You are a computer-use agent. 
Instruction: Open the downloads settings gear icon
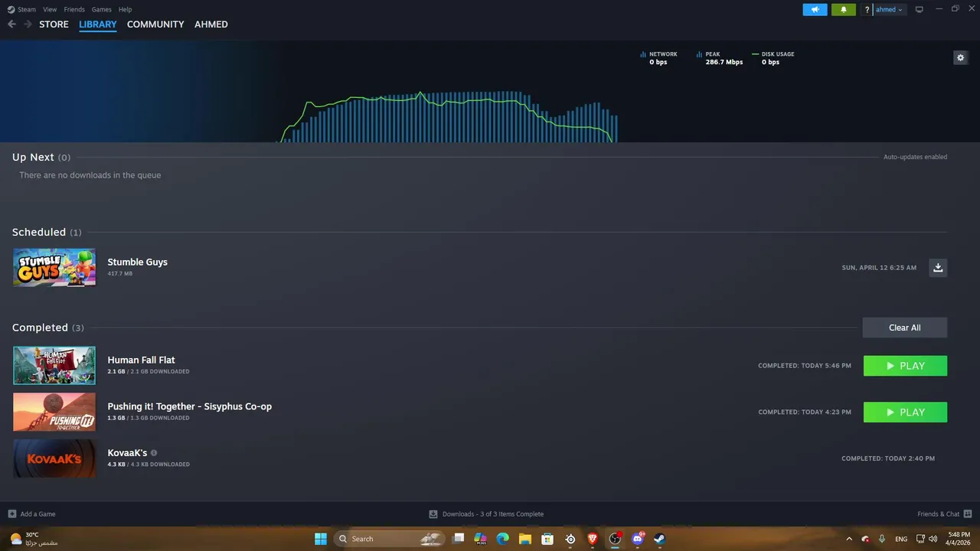point(960,57)
